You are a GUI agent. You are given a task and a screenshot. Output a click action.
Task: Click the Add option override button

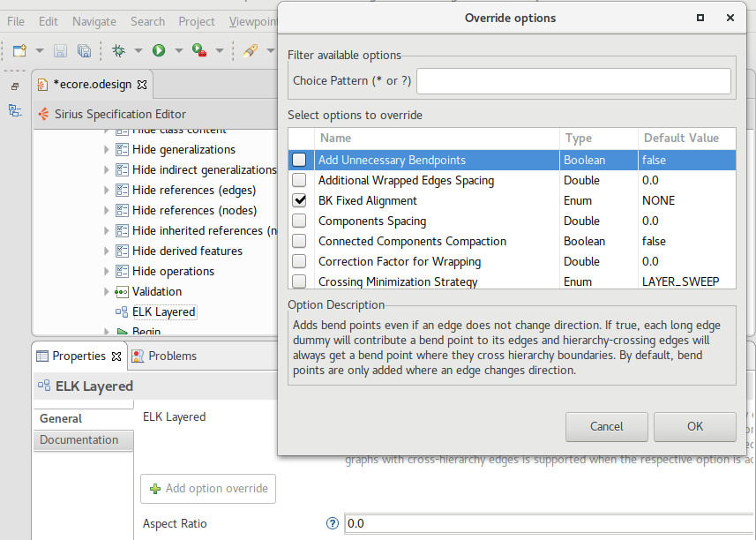pos(208,489)
